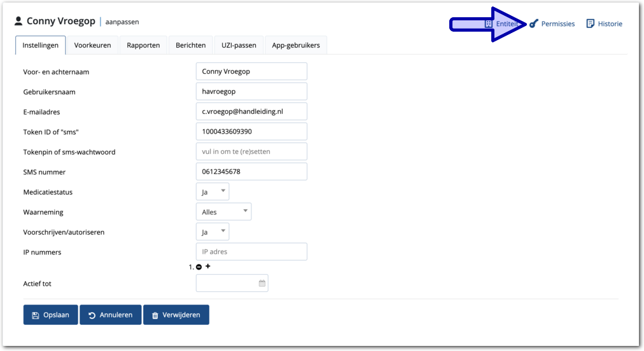Expand the Medicatiestatus dropdown
The width and height of the screenshot is (644, 351).
click(x=213, y=191)
